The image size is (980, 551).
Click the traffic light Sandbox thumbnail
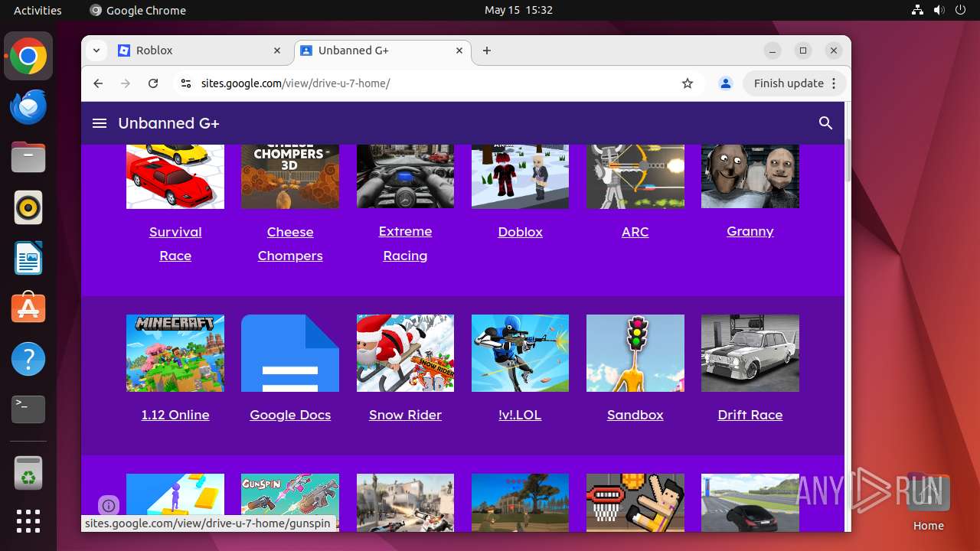pyautogui.click(x=635, y=353)
